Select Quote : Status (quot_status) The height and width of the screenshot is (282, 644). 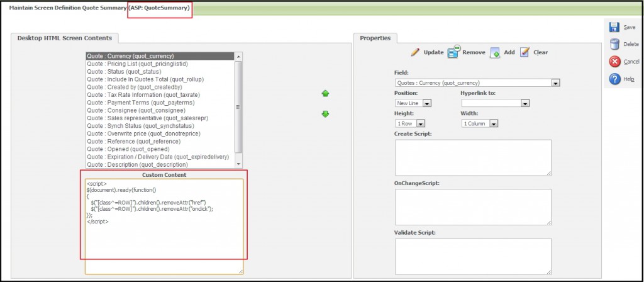160,72
